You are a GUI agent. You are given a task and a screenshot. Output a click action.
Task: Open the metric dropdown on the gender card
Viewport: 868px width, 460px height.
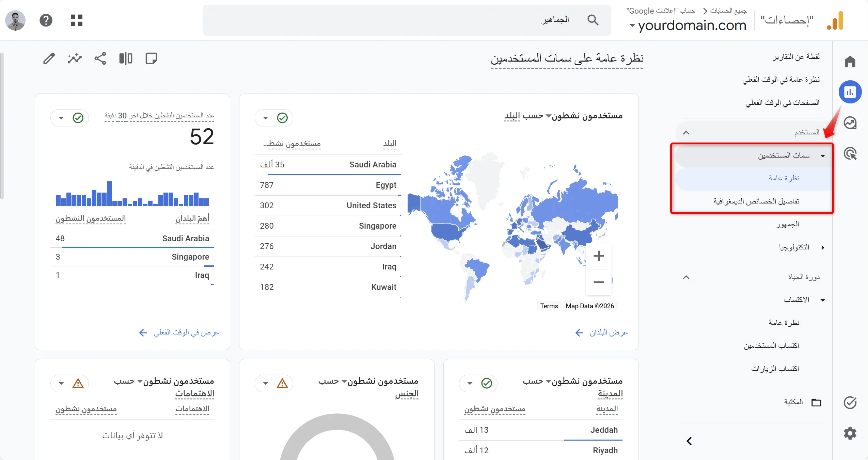pyautogui.click(x=344, y=381)
